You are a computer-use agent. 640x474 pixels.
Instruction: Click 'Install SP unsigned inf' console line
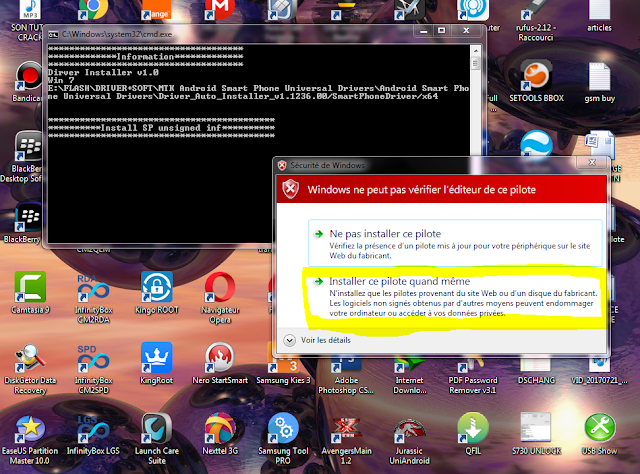tap(161, 128)
